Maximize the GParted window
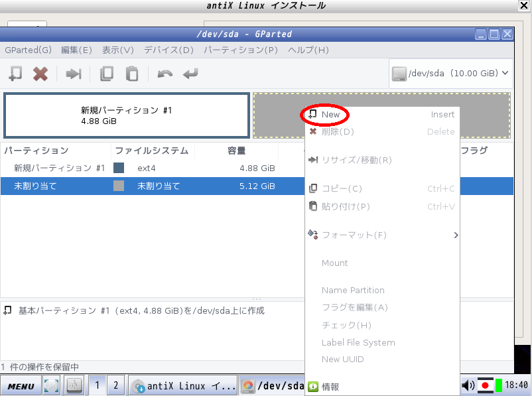The height and width of the screenshot is (396, 532). coord(494,34)
